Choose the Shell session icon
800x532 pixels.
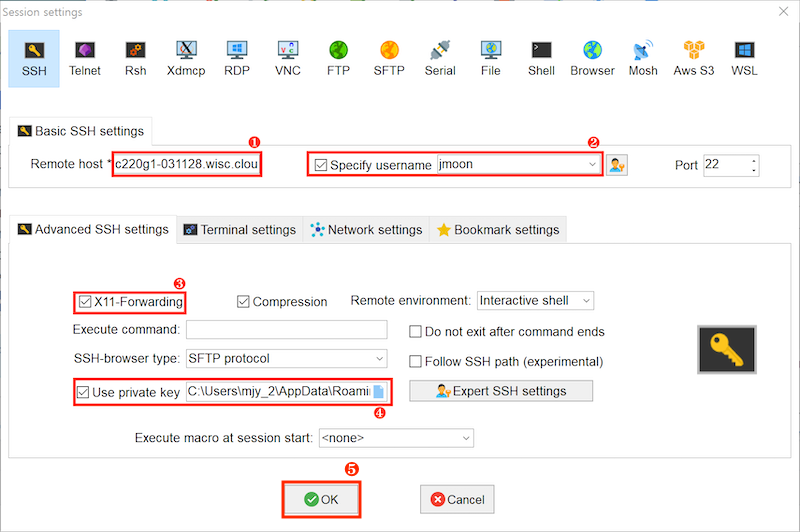pyautogui.click(x=541, y=59)
